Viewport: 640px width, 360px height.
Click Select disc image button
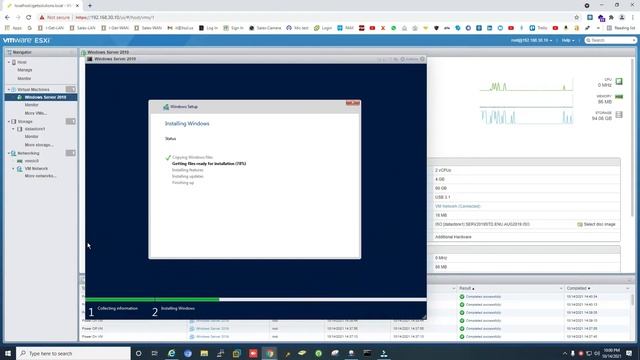(x=596, y=224)
